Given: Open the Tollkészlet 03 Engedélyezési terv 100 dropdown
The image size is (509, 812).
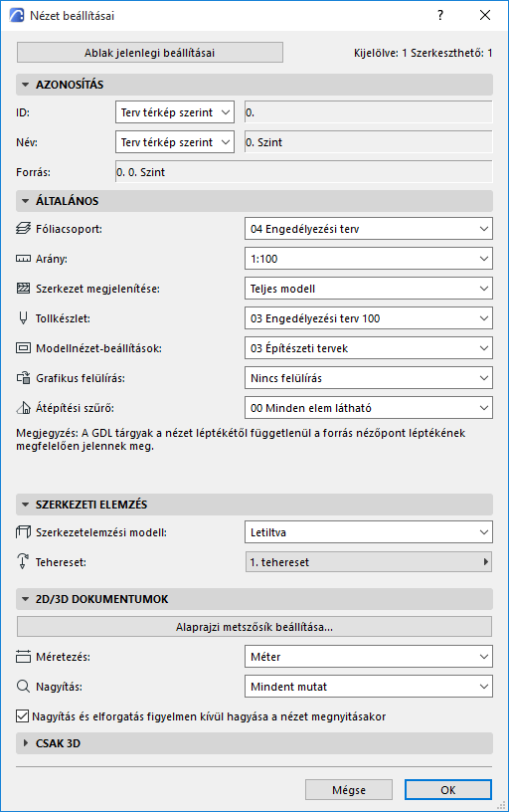Looking at the screenshot, I should point(368,318).
